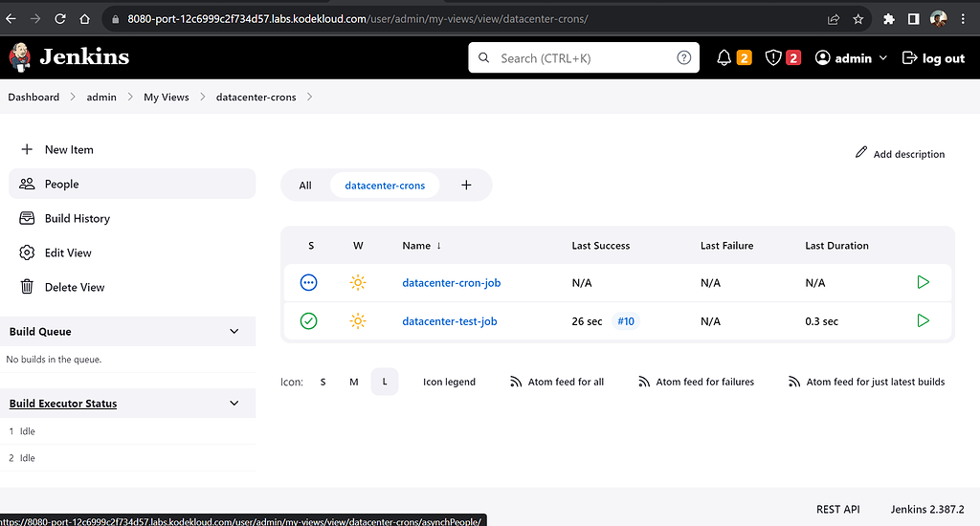This screenshot has width=980, height=526.
Task: Select large icon size L
Action: [x=385, y=382]
